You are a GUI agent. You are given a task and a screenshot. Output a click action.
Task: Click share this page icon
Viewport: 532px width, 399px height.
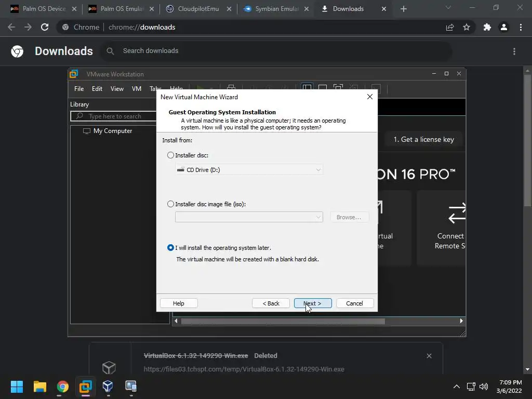[450, 27]
